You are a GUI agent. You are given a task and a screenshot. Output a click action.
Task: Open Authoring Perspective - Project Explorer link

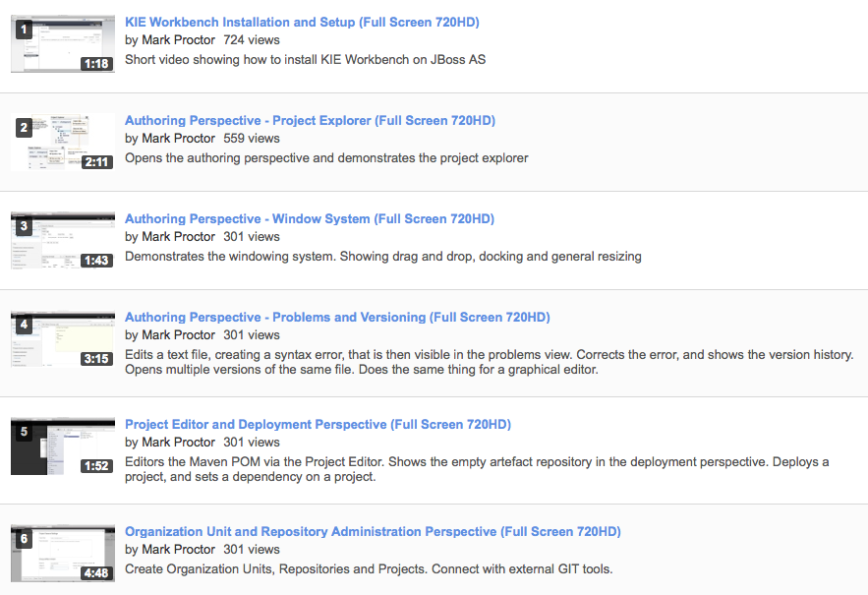310,121
